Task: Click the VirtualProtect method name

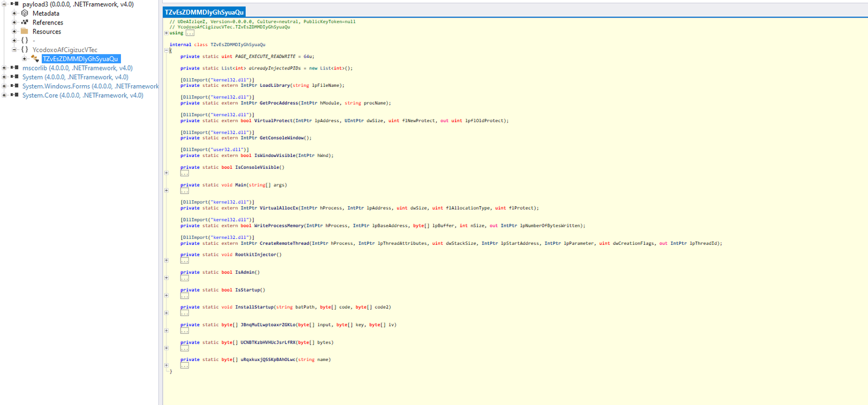Action: pos(273,121)
